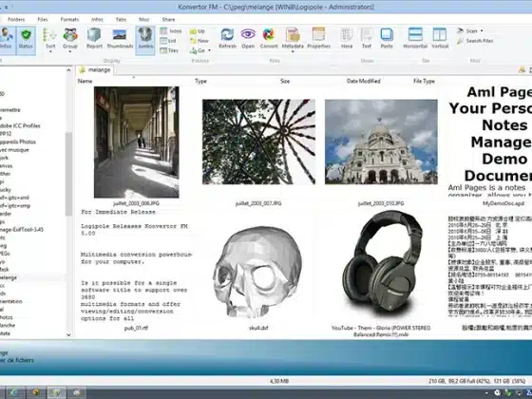
Task: Go Up one folder level
Action: pyautogui.click(x=198, y=31)
